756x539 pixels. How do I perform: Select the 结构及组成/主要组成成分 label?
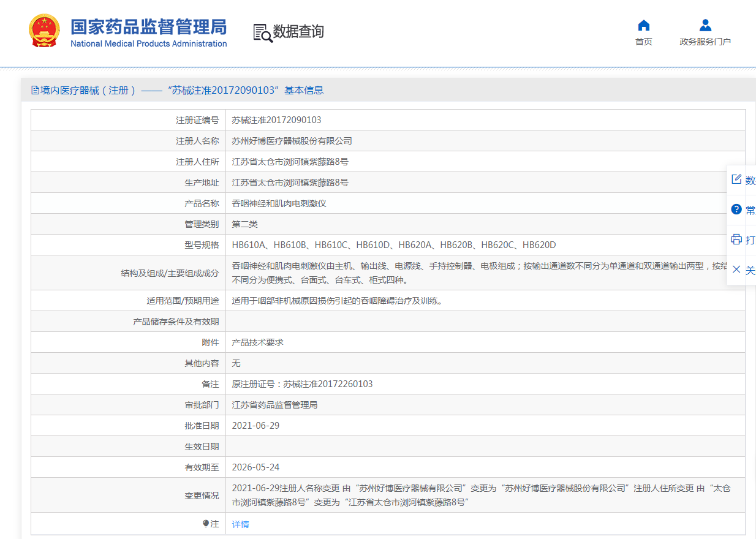point(170,273)
